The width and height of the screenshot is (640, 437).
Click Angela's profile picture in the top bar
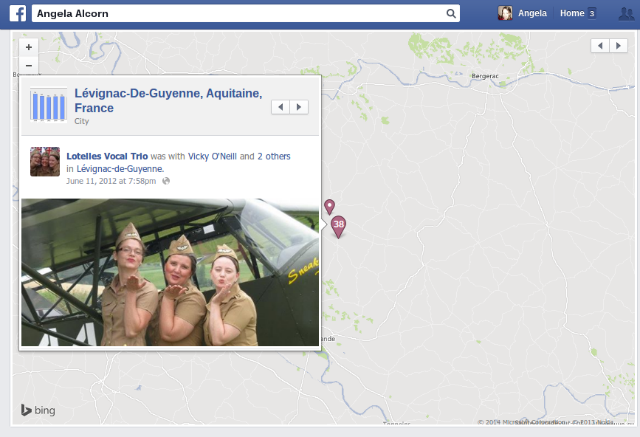tap(505, 14)
